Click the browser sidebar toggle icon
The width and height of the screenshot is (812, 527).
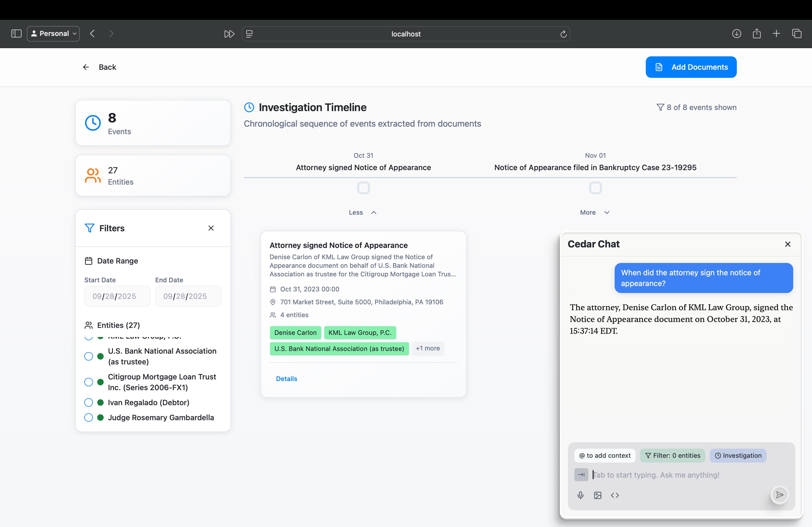tap(16, 33)
